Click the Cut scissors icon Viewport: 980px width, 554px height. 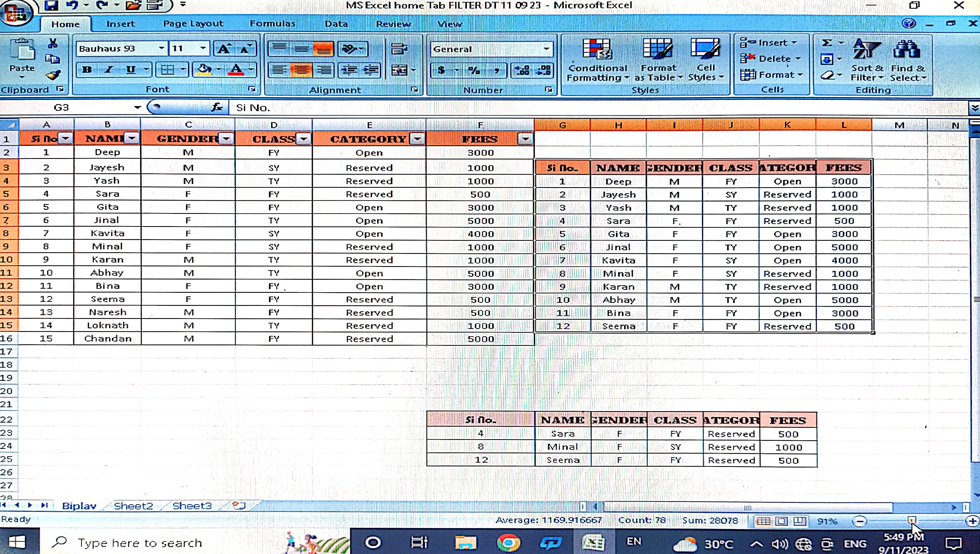click(52, 44)
